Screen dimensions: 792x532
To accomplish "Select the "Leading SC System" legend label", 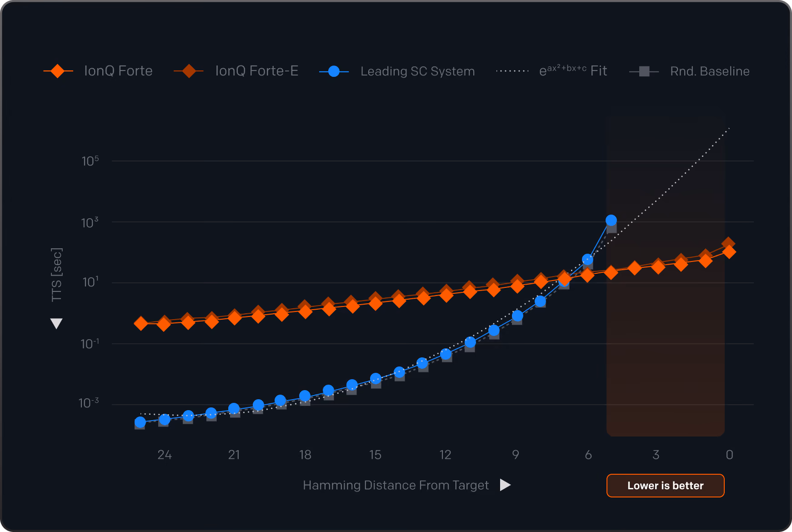I will click(418, 71).
